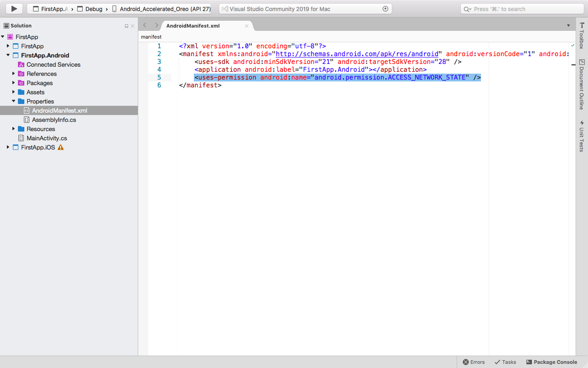Click the Connected Services icon

coord(21,64)
